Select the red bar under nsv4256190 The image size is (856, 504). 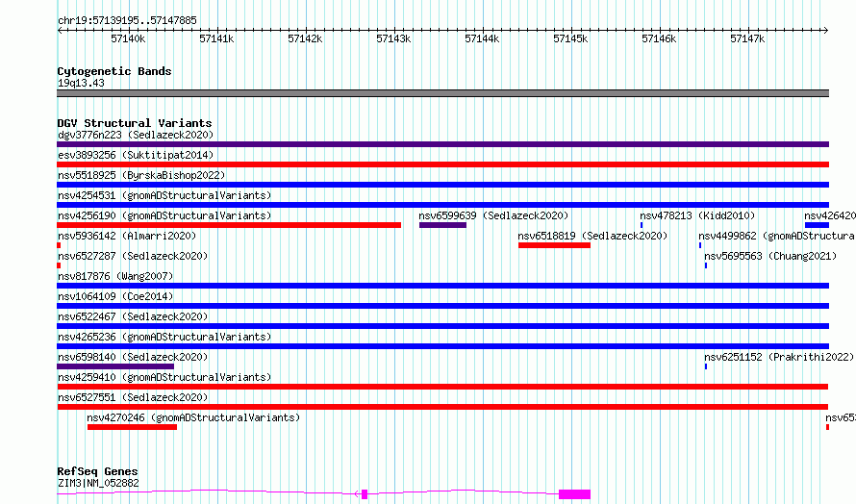[229, 225]
